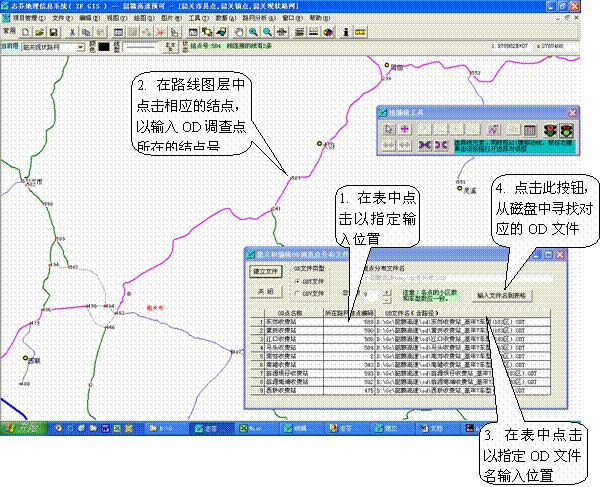Decrease the point count with minus stepper

pyautogui.click(x=386, y=299)
